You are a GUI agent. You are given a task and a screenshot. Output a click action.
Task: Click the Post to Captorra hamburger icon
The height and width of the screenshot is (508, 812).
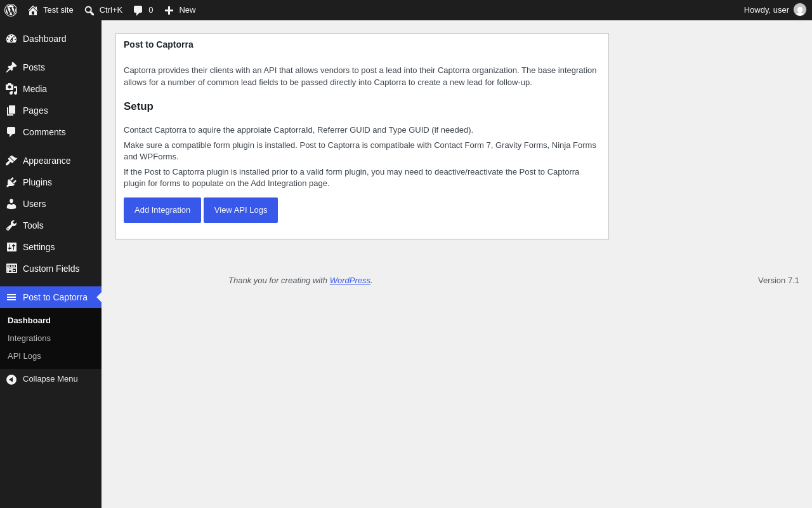tap(11, 297)
